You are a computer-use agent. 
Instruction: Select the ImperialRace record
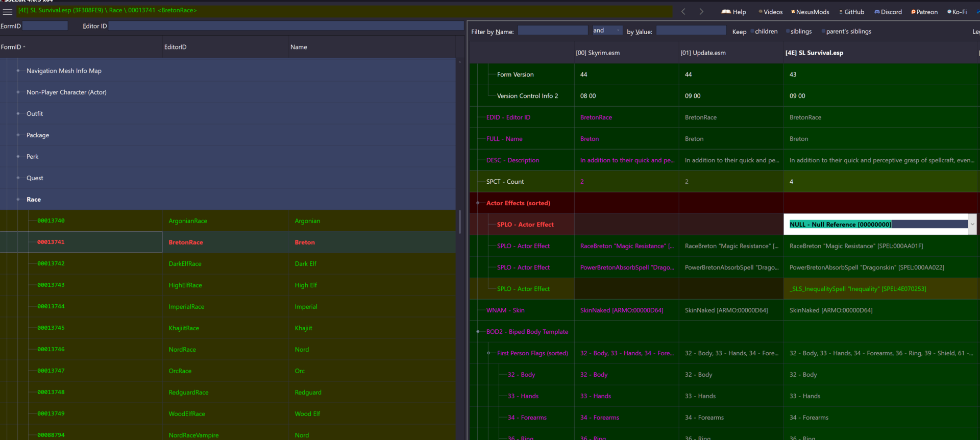coord(228,307)
